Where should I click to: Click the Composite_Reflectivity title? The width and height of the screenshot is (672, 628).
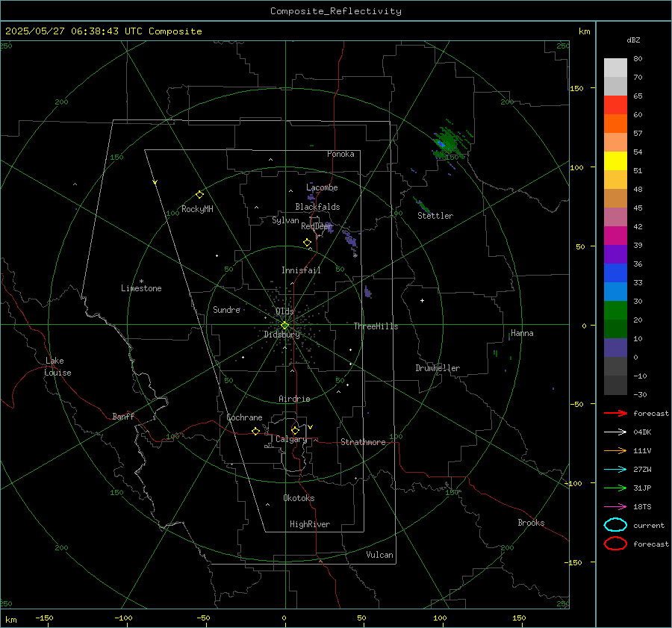pos(336,11)
